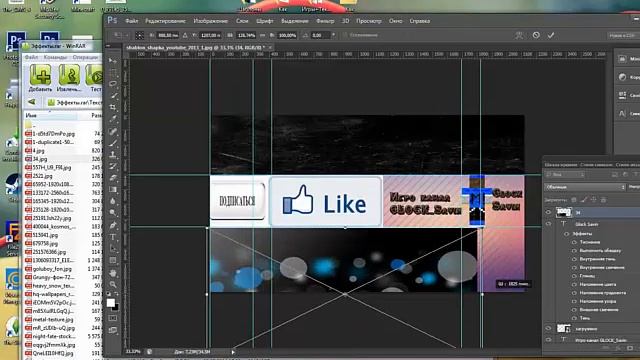Toggle Глянец effect visibility
The height and width of the screenshot is (360, 640).
pyautogui.click(x=574, y=276)
